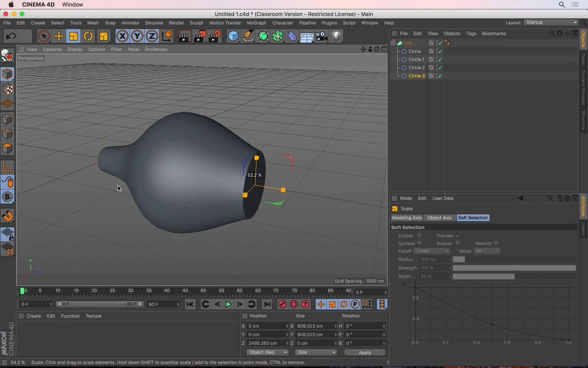Screen dimensions: 588x368
Task: Click the Apply button in coordinates panel
Action: 364,352
